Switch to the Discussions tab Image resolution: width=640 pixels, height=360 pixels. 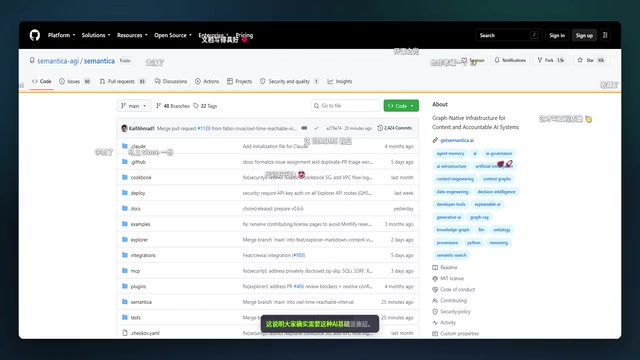tap(171, 81)
